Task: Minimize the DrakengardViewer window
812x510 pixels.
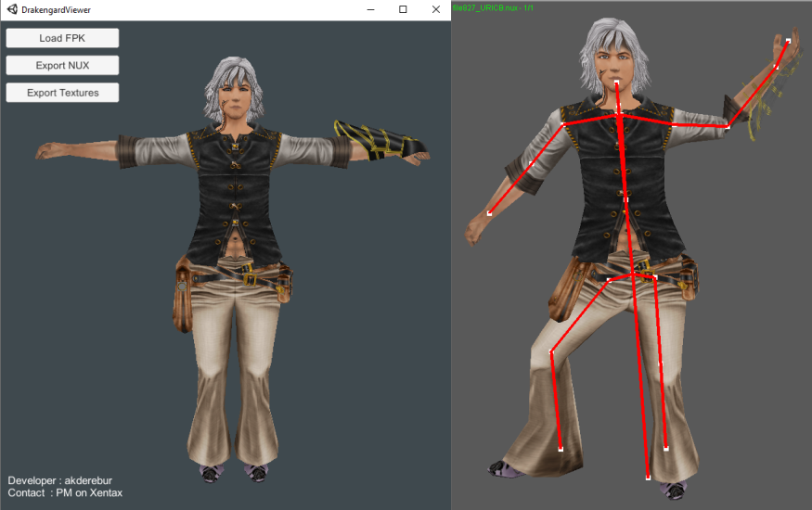Action: pos(369,9)
